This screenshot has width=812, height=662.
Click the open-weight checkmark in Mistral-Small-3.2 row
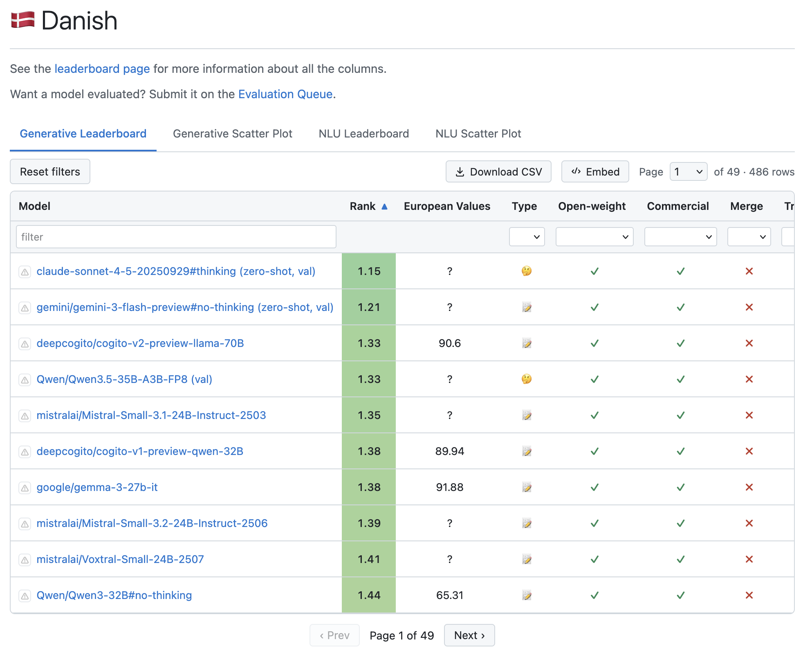(594, 523)
